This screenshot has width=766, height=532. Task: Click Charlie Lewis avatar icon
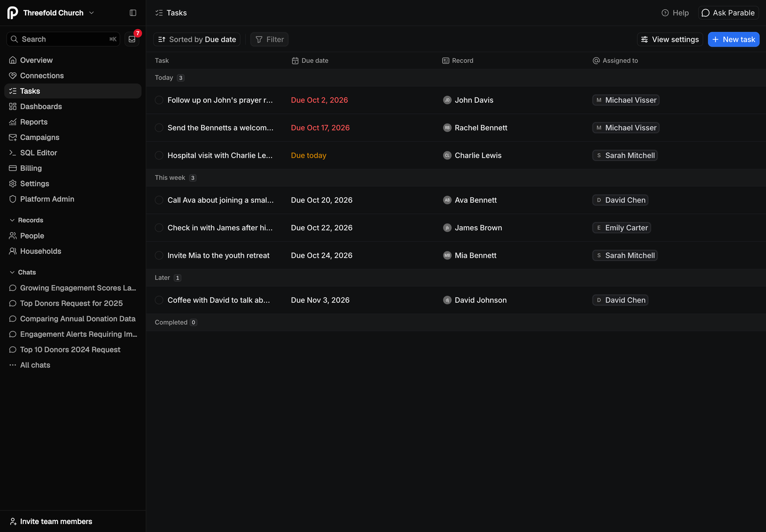click(447, 155)
